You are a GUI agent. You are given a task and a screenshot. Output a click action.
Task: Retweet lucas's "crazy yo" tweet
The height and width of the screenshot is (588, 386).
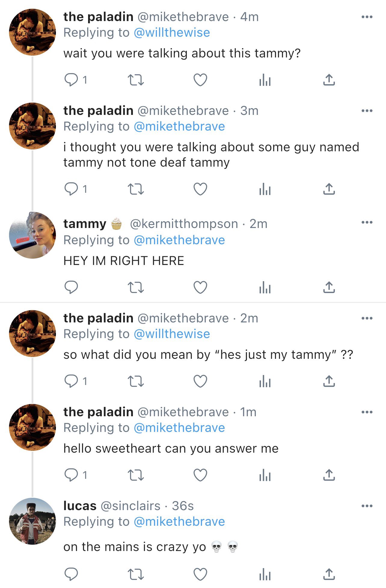[136, 574]
